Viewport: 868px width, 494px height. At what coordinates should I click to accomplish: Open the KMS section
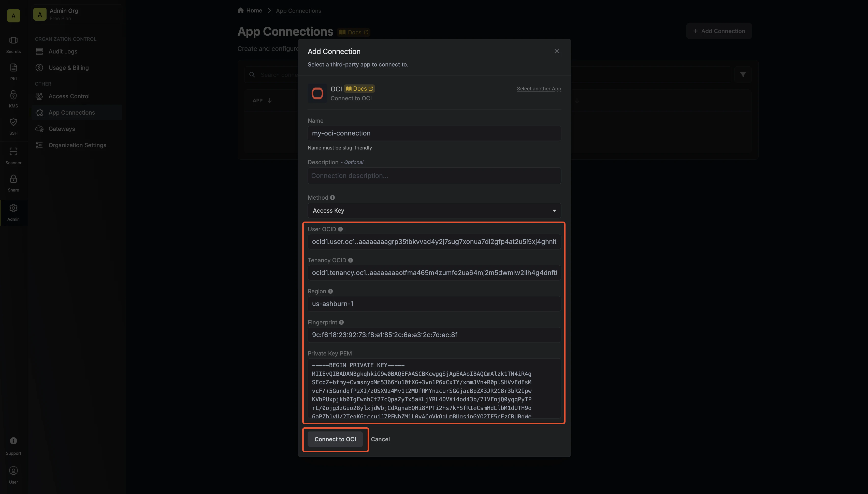(13, 99)
